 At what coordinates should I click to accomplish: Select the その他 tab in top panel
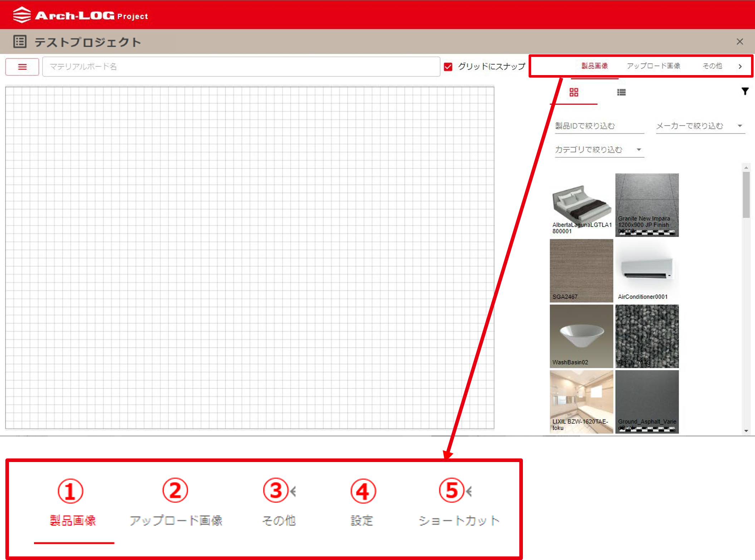(x=712, y=66)
